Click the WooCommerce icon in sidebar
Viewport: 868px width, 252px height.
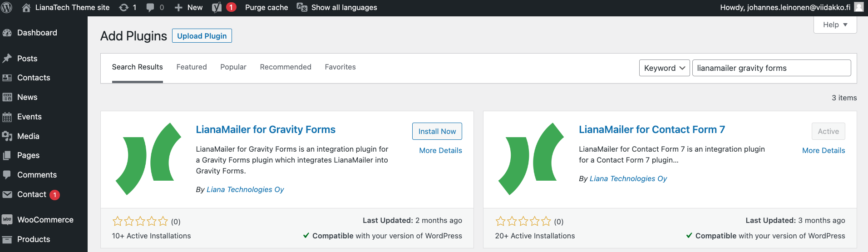pyautogui.click(x=7, y=220)
